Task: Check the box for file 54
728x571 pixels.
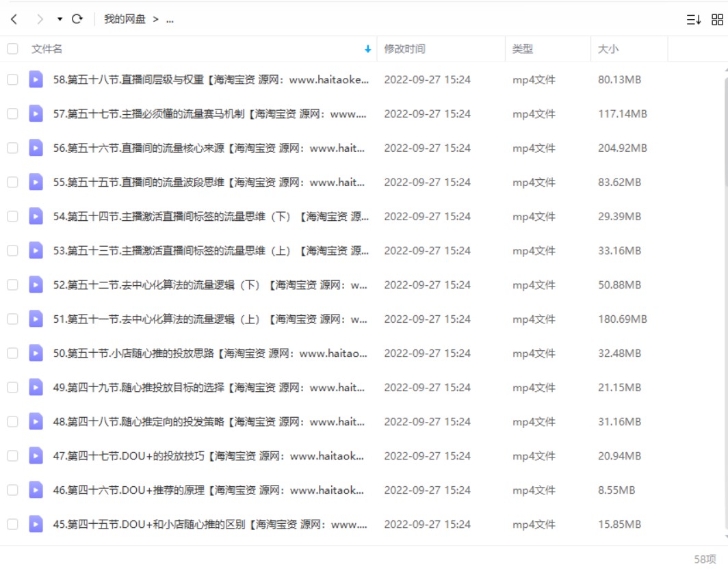Action: coord(12,216)
